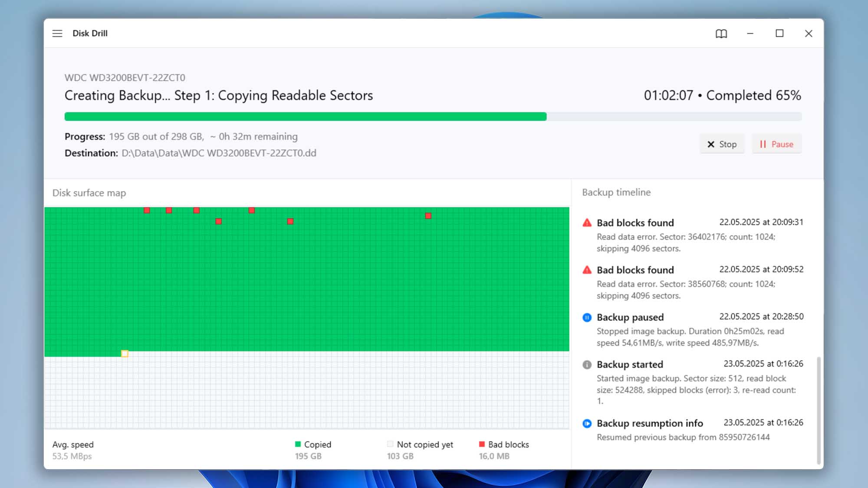Screen dimensions: 868x488
Task: Maximize the Disk Drill window
Action: click(779, 33)
